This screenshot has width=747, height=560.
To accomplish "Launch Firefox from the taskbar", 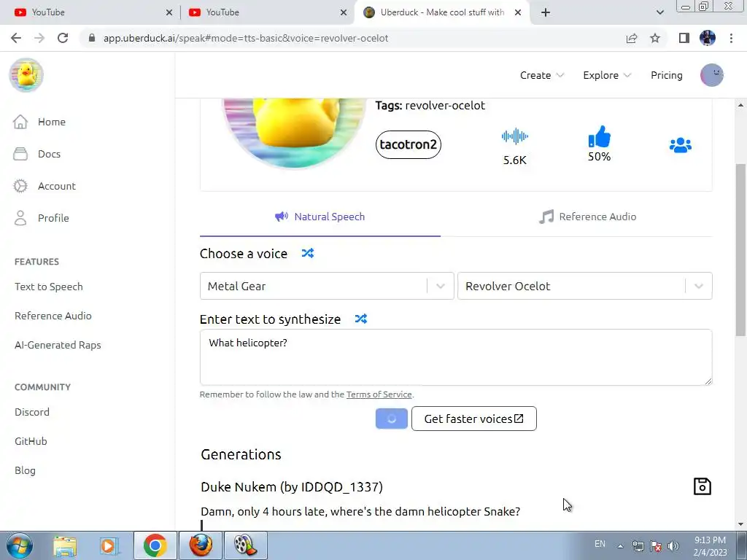I will tap(201, 545).
